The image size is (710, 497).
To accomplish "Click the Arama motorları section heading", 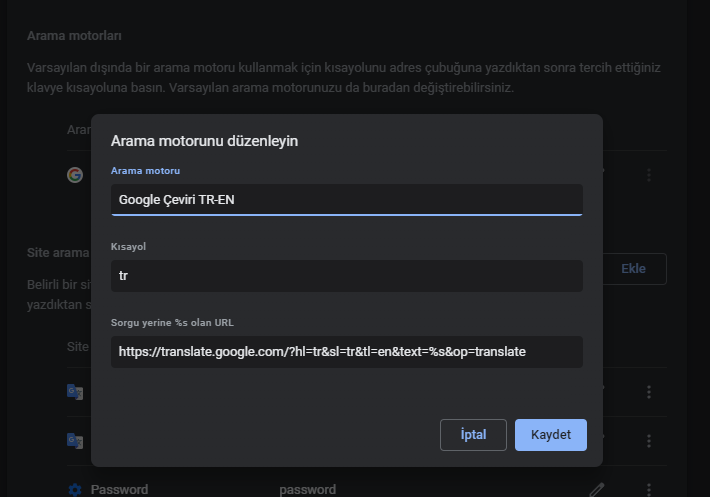I will point(74,36).
